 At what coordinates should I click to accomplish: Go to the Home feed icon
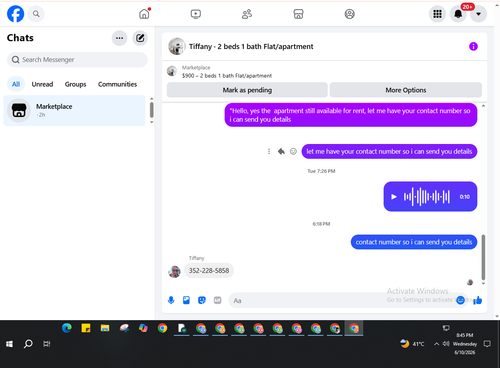(144, 14)
